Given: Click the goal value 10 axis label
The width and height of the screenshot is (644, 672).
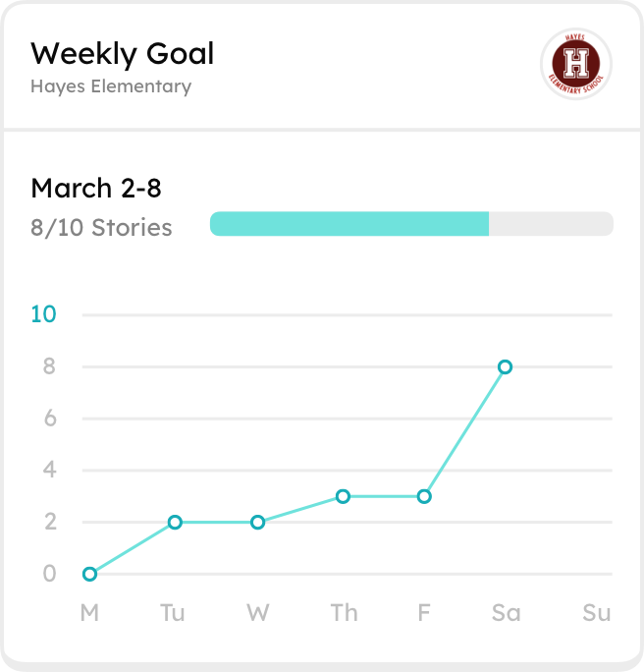Looking at the screenshot, I should [43, 314].
